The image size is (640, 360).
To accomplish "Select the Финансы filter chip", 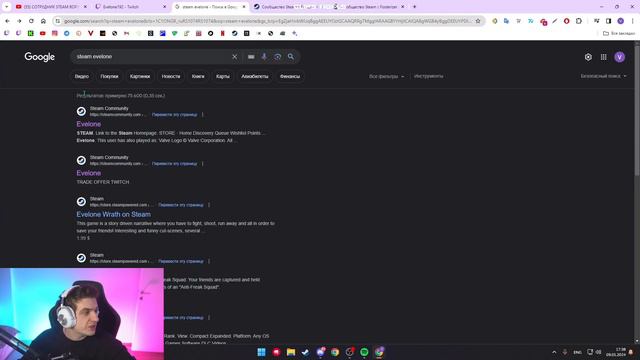I will tap(290, 76).
